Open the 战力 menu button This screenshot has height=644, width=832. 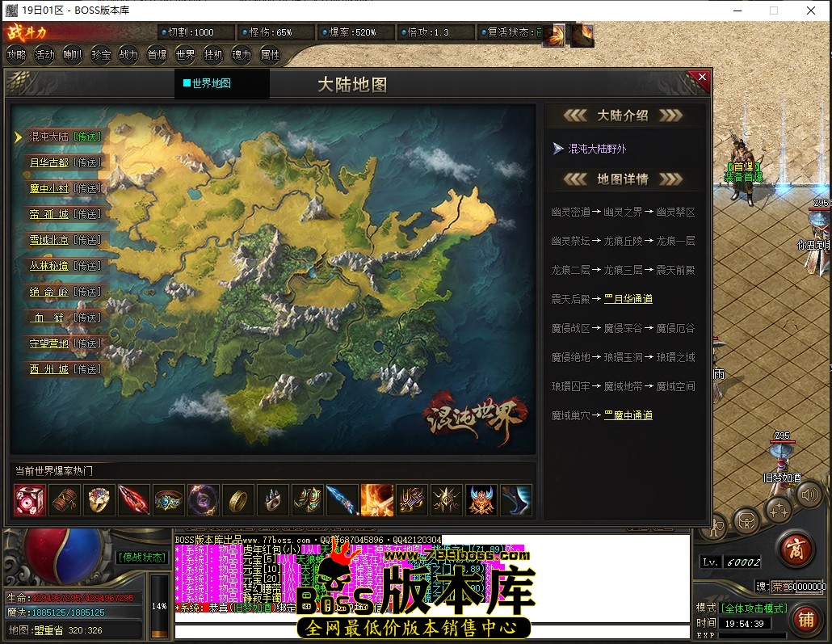pos(128,55)
